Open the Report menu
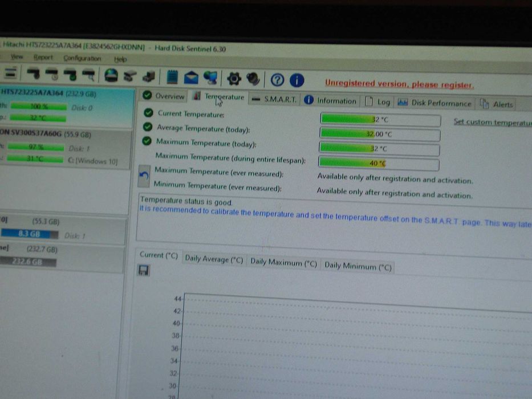532x399 pixels. [x=43, y=58]
